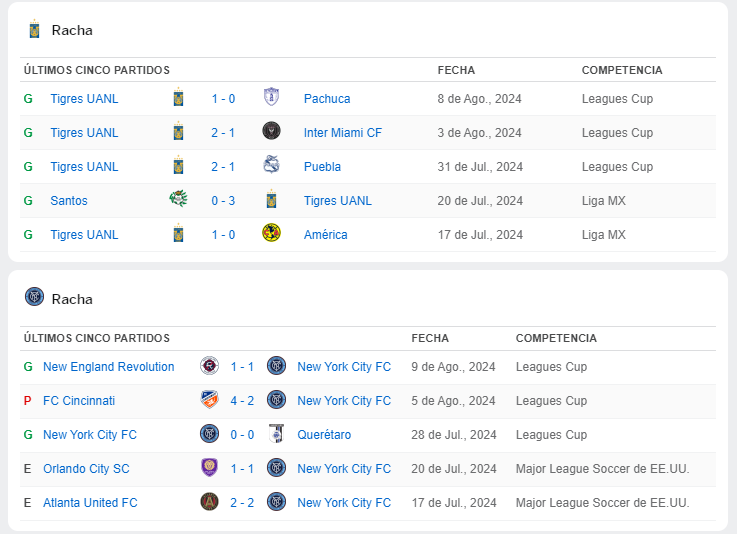
Task: Click the Puebla club crest icon
Action: pos(270,166)
